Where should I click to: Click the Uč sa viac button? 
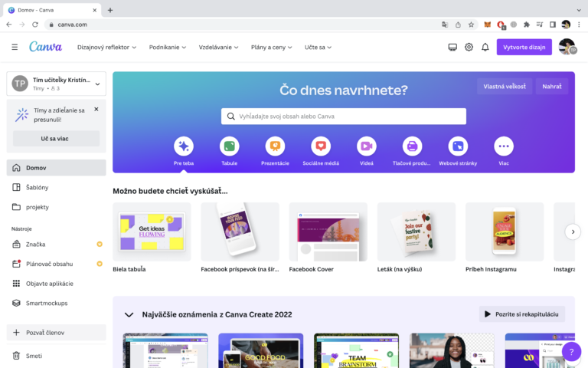point(56,139)
